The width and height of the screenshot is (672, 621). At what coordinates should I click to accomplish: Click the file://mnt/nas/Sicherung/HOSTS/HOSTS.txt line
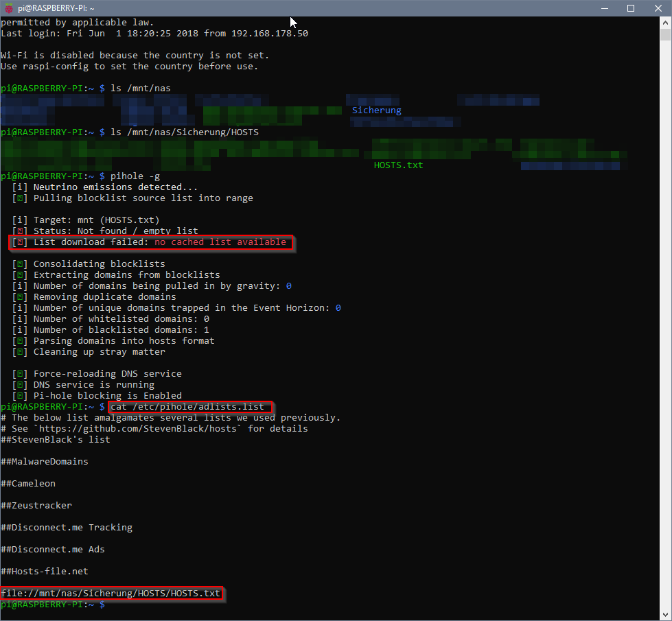[111, 594]
